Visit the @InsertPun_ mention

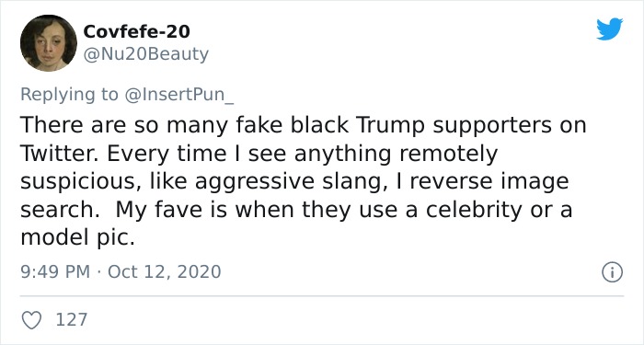point(179,95)
